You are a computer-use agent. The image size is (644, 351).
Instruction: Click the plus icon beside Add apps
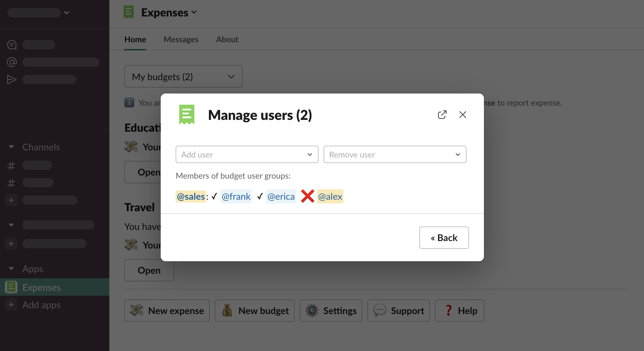click(11, 305)
